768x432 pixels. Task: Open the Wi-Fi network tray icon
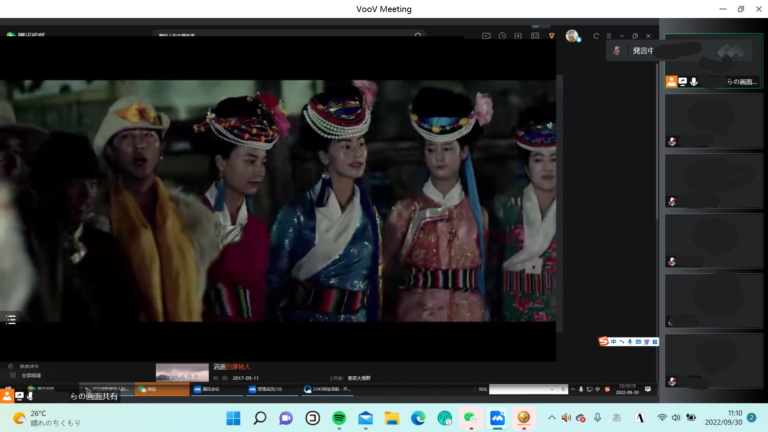(662, 418)
